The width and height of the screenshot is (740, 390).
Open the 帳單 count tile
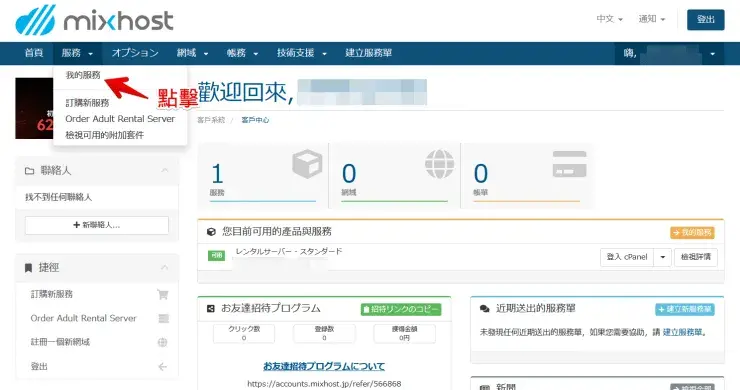[x=526, y=176]
